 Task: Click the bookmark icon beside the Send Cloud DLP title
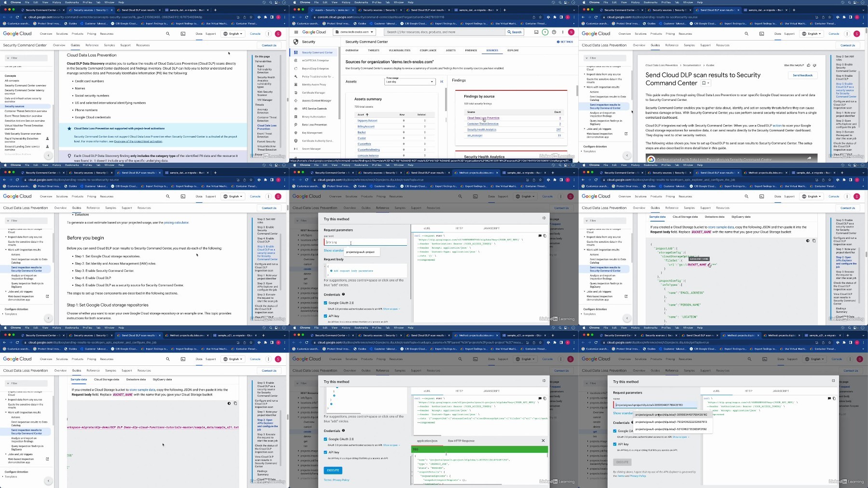(x=704, y=83)
